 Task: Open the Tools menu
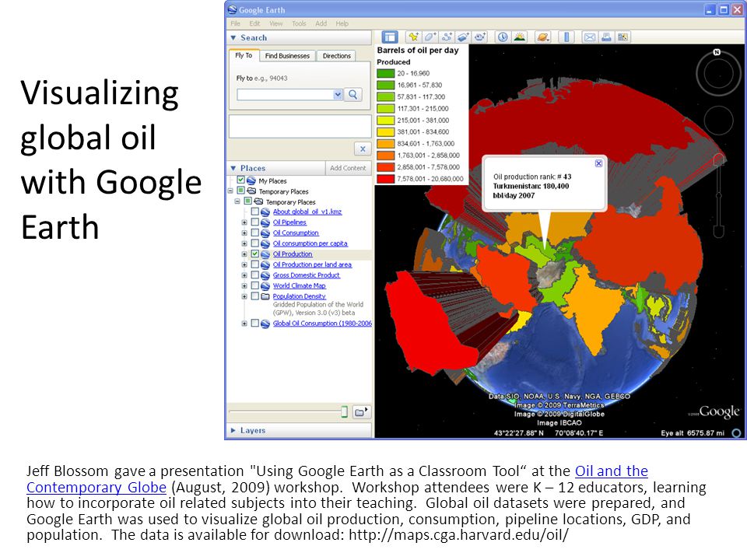(x=299, y=23)
